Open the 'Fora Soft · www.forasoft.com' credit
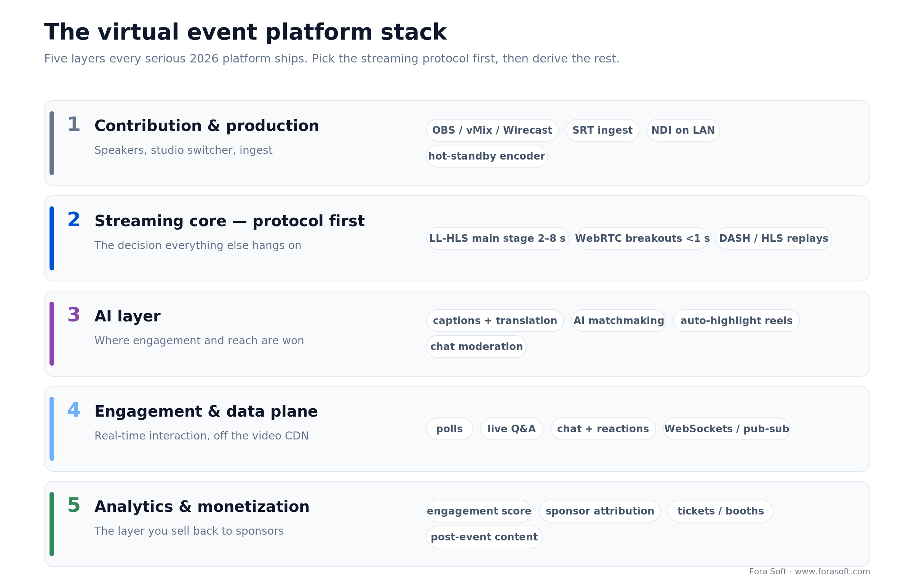The width and height of the screenshot is (914, 588). coord(809,572)
